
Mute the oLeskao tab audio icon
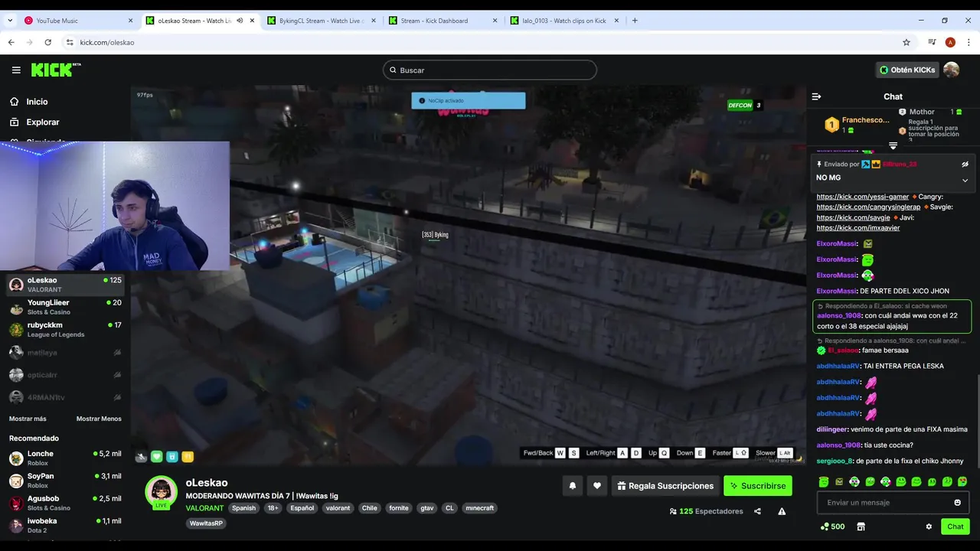pyautogui.click(x=240, y=21)
